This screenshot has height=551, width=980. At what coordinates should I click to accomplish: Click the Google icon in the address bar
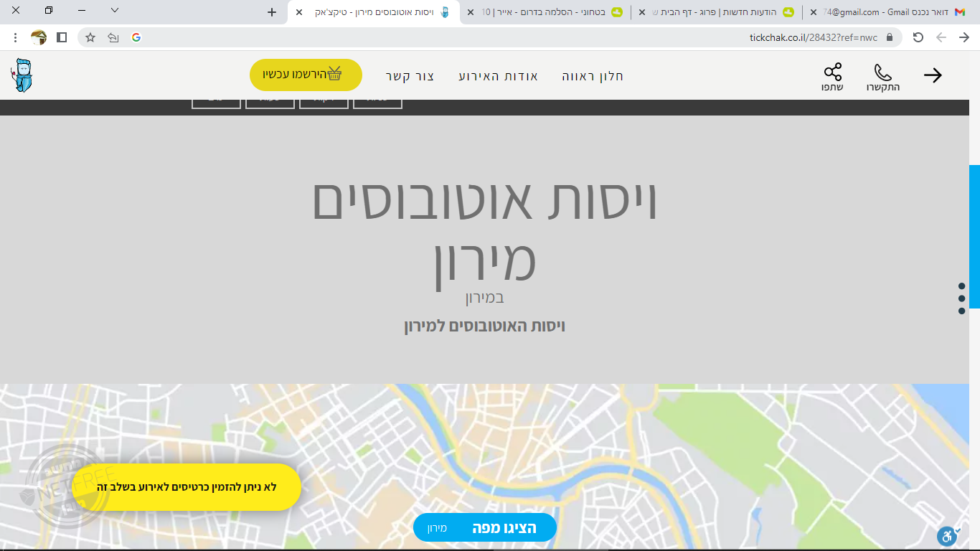[x=136, y=37]
